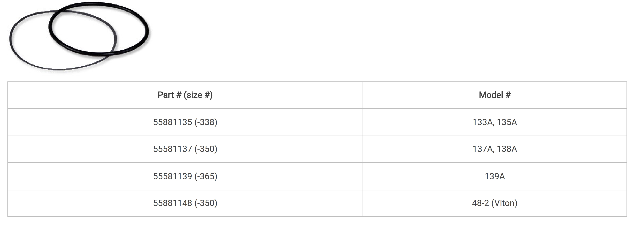Viewport: 644px width, 233px height.
Task: Click the 139A model cell
Action: (494, 176)
